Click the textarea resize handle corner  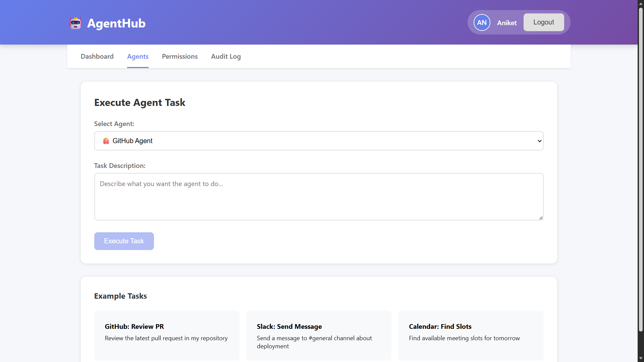click(x=541, y=218)
